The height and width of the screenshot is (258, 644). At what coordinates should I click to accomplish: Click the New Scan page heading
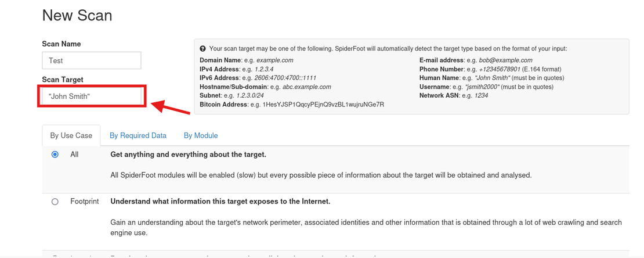[x=77, y=16]
